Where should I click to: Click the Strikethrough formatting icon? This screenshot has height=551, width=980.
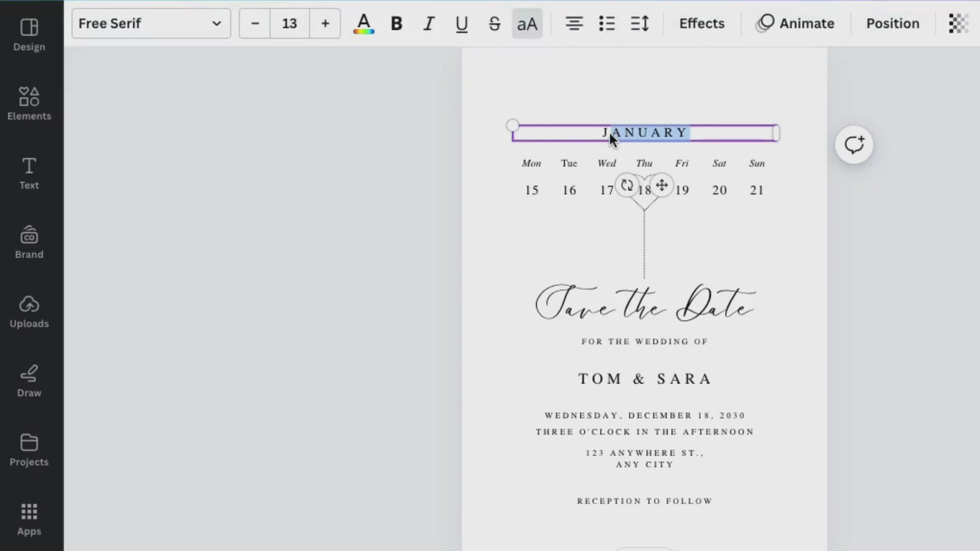click(x=494, y=24)
